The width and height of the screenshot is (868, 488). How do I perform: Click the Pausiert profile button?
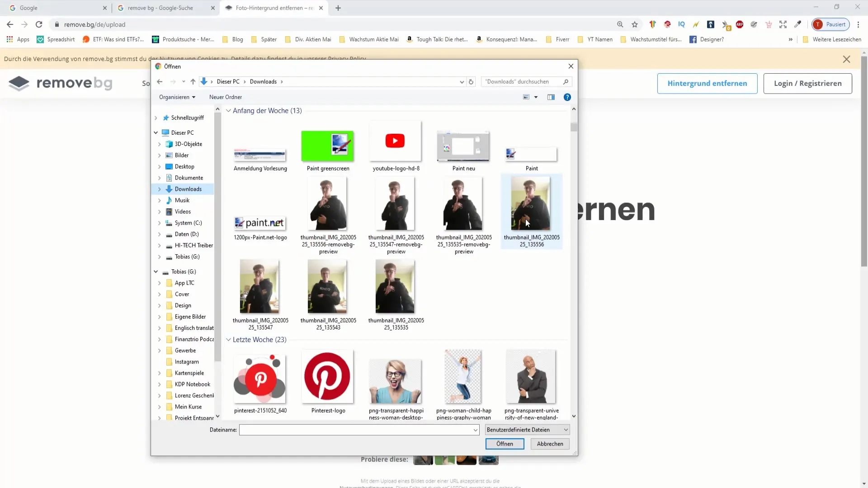pyautogui.click(x=831, y=24)
